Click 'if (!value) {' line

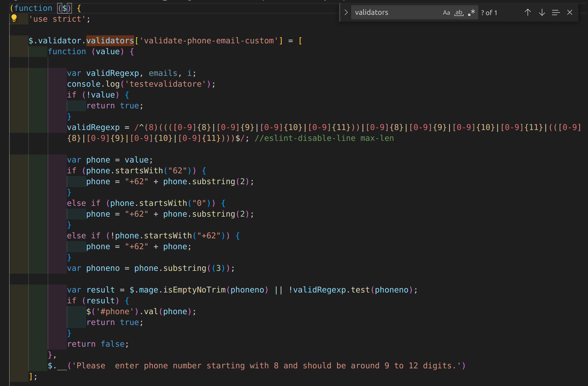(x=98, y=95)
